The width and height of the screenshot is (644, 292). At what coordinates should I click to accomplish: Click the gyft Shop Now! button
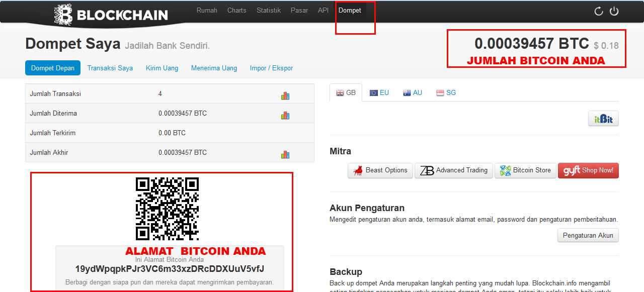point(588,170)
